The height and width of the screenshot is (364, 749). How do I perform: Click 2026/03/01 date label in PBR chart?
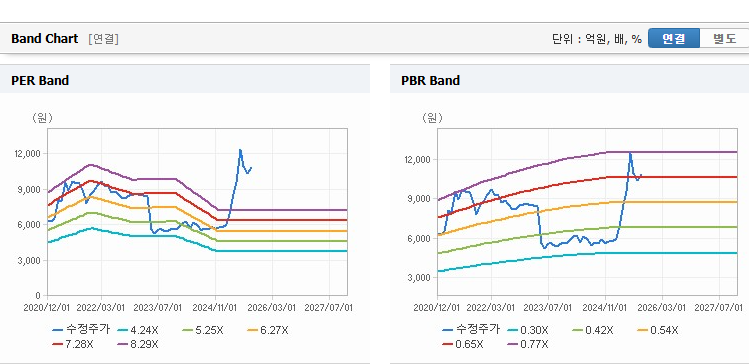(662, 308)
